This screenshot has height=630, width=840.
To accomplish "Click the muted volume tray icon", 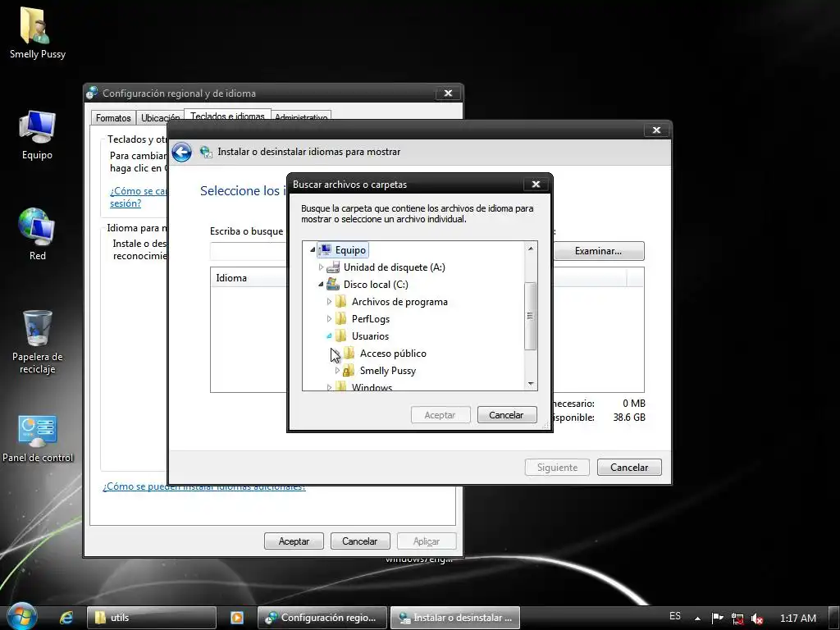I will pyautogui.click(x=757, y=619).
